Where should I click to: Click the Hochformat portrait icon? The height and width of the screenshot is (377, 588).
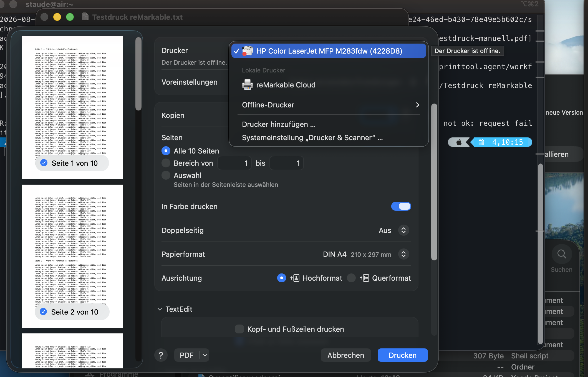click(295, 278)
